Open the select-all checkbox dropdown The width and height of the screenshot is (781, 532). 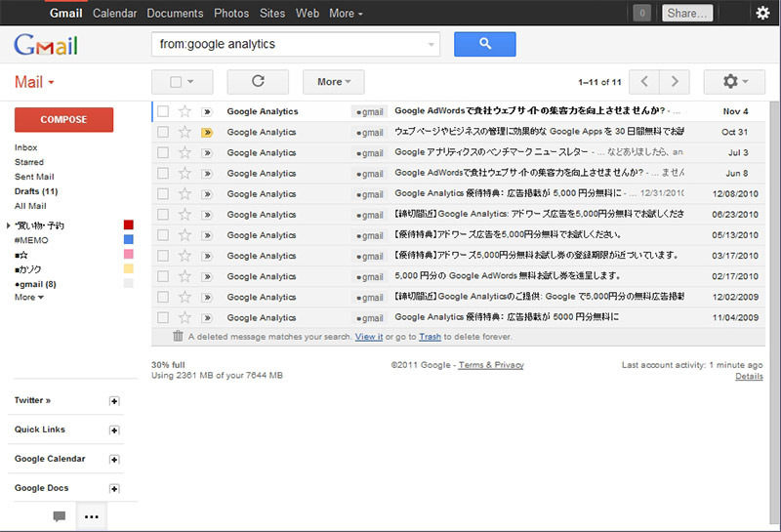tap(183, 82)
